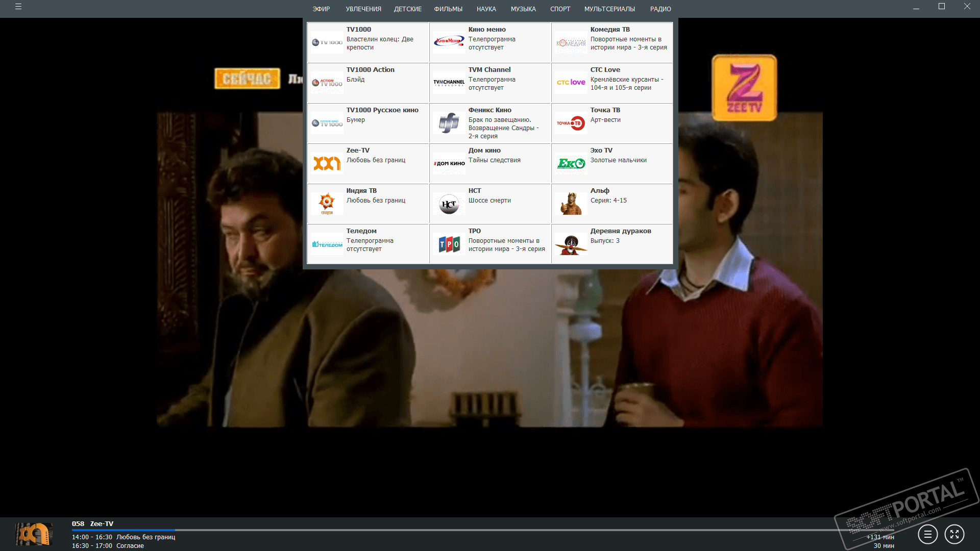The image size is (980, 551).
Task: Select the ТРО channel logo
Action: pos(449,244)
